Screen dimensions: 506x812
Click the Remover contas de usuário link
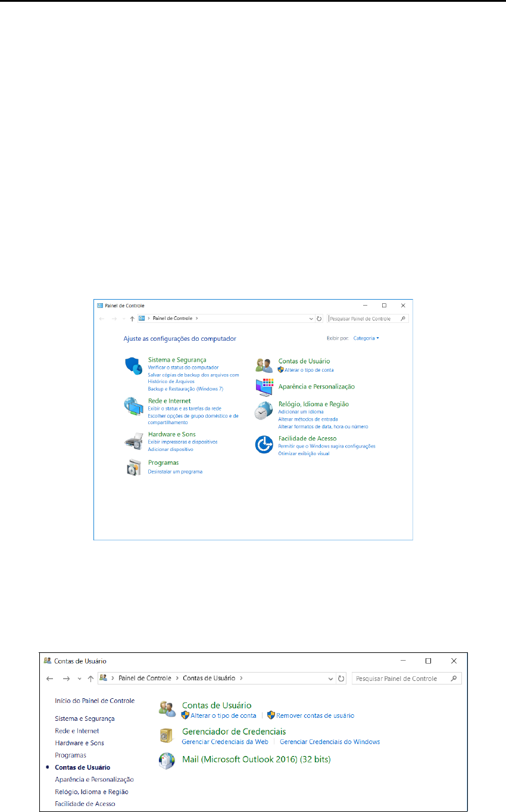click(315, 715)
